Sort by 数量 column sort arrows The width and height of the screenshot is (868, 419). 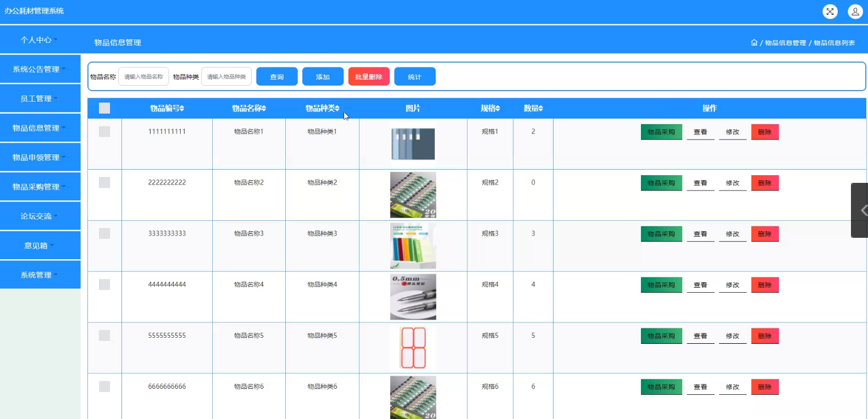coord(540,109)
